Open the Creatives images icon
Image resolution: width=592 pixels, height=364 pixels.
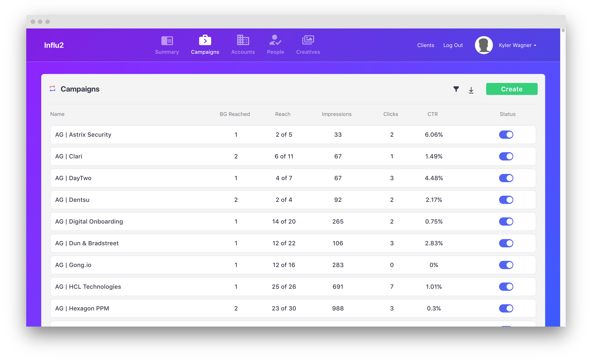click(x=308, y=40)
